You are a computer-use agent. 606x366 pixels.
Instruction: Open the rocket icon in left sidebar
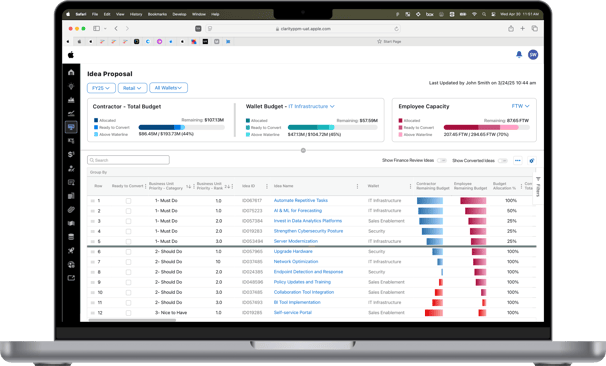click(x=71, y=251)
